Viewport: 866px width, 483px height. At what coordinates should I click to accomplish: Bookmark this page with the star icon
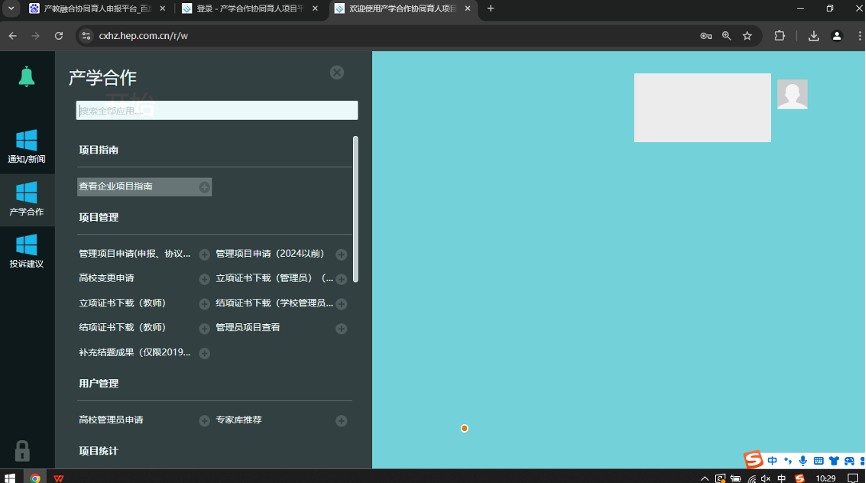(x=747, y=36)
